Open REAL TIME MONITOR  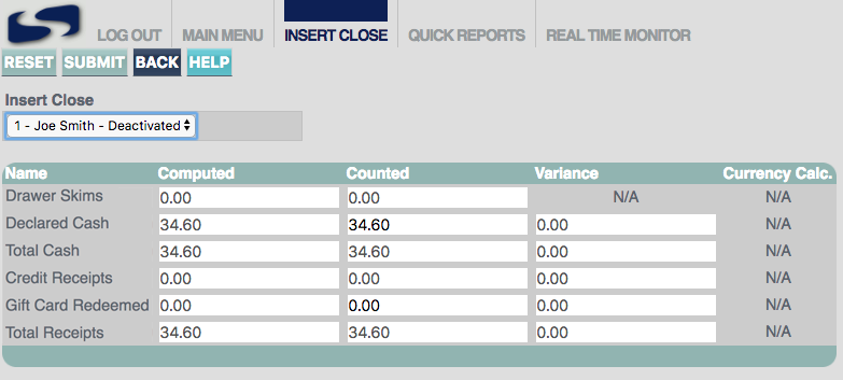click(618, 35)
